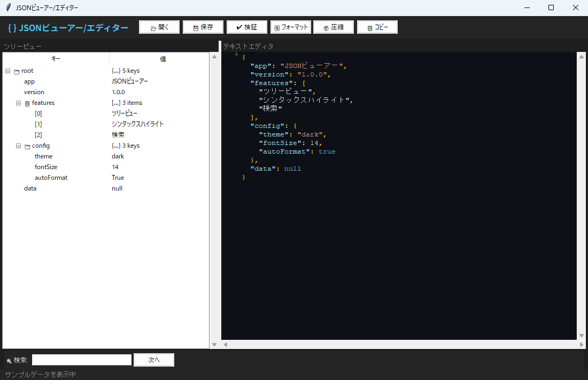Select the data key row
The width and height of the screenshot is (588, 380).
click(x=106, y=188)
